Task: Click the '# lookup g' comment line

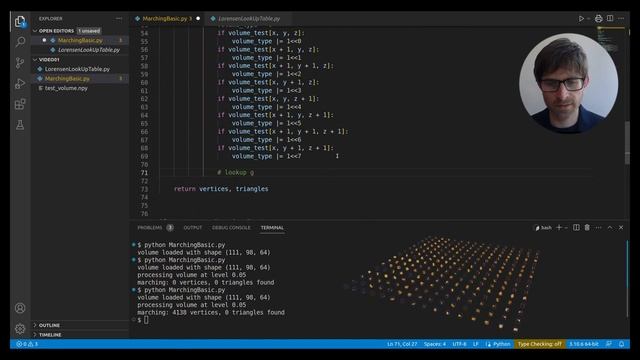Action: point(236,173)
